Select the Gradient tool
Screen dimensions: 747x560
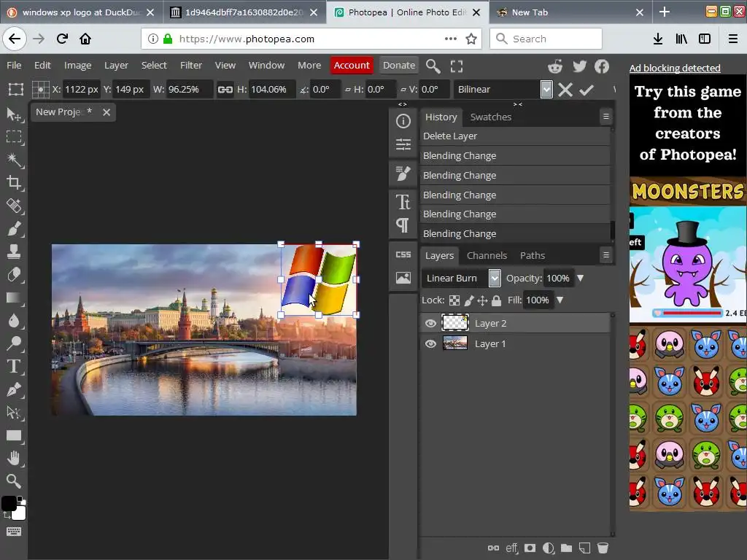14,297
